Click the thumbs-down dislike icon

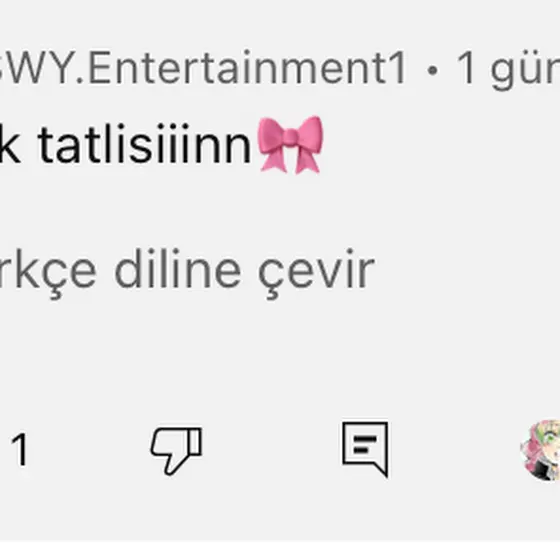click(176, 451)
